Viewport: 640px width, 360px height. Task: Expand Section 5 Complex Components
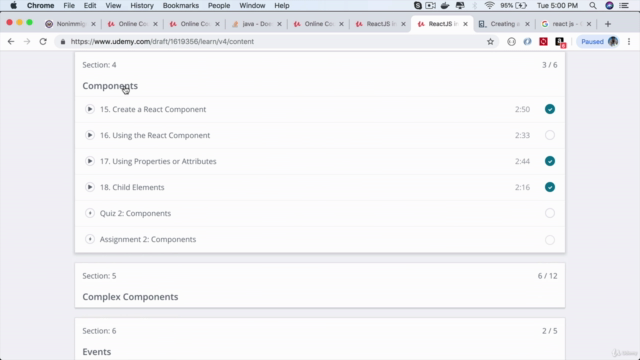click(320, 286)
